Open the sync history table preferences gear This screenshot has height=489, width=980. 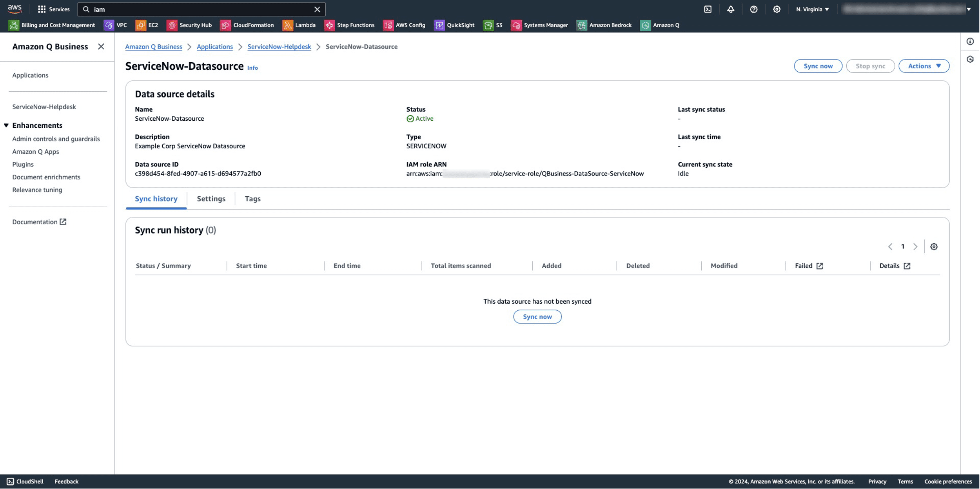[x=934, y=246]
